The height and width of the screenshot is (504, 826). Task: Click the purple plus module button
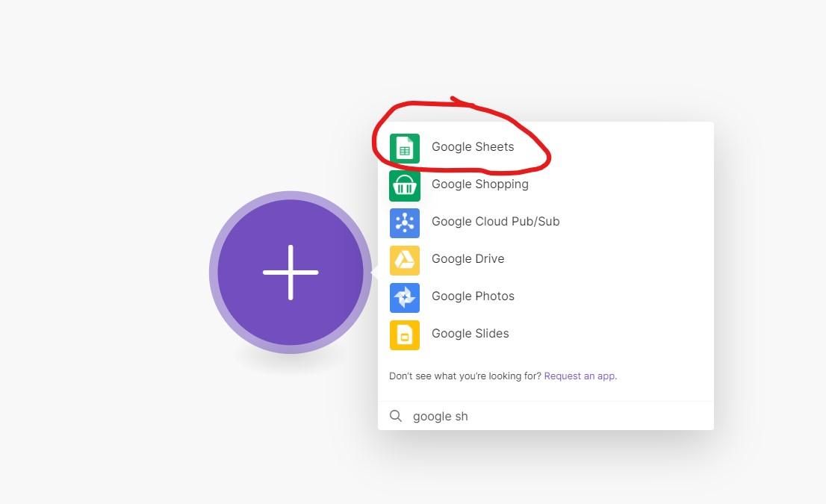pyautogui.click(x=291, y=273)
